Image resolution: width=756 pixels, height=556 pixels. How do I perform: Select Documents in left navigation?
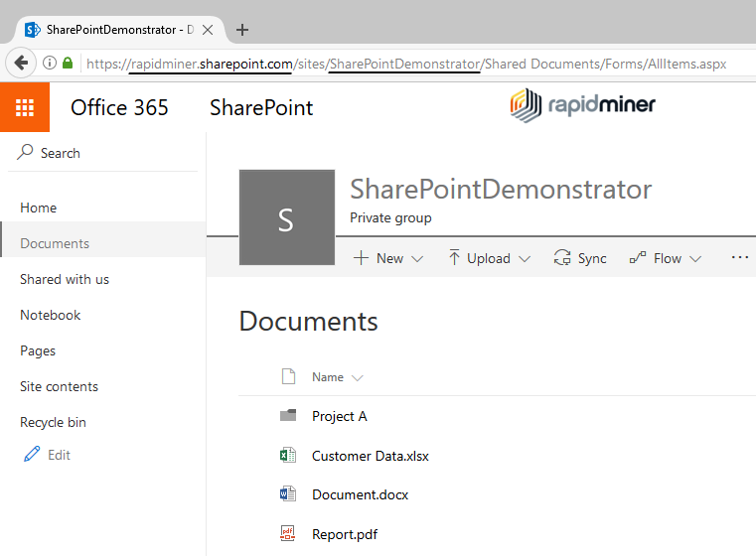pyautogui.click(x=55, y=243)
